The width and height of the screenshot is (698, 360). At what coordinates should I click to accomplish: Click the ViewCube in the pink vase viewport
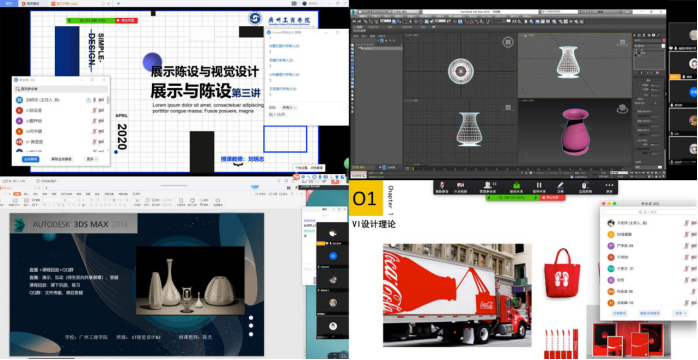click(622, 108)
